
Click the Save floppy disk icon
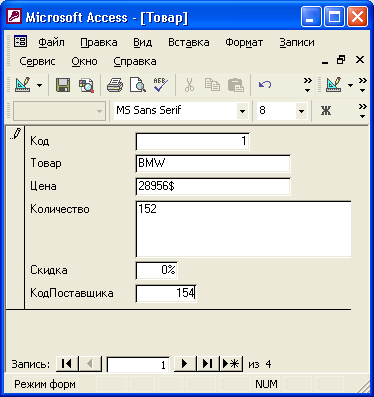(x=63, y=85)
